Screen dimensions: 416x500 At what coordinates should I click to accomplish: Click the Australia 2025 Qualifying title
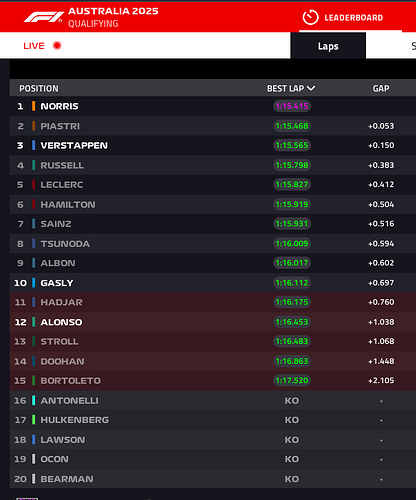click(x=113, y=17)
